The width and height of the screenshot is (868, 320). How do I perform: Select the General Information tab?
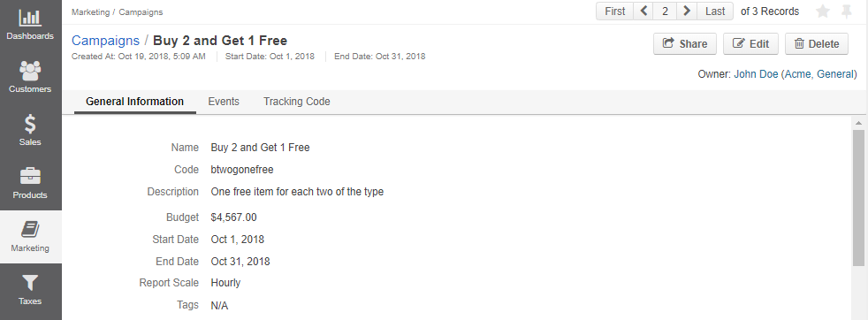coord(135,102)
